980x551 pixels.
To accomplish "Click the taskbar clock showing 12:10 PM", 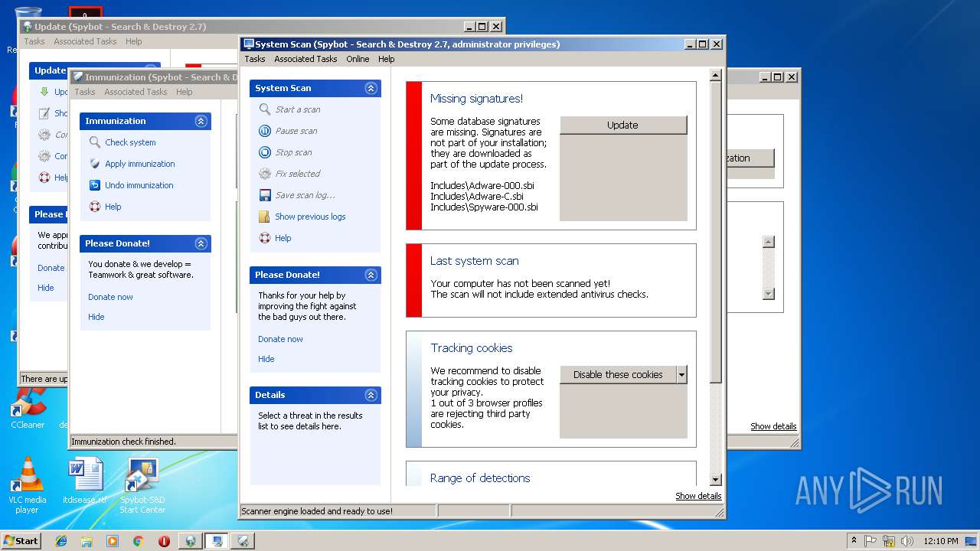I will 941,541.
